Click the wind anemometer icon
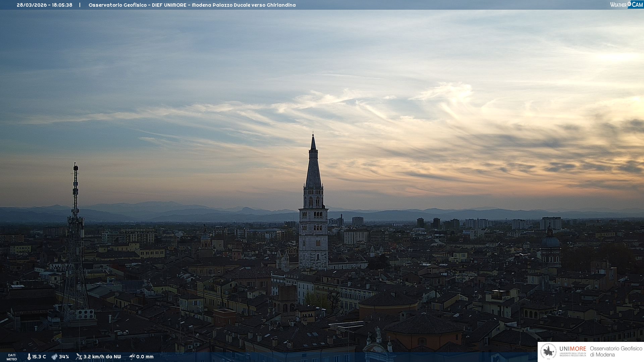 [x=79, y=357]
